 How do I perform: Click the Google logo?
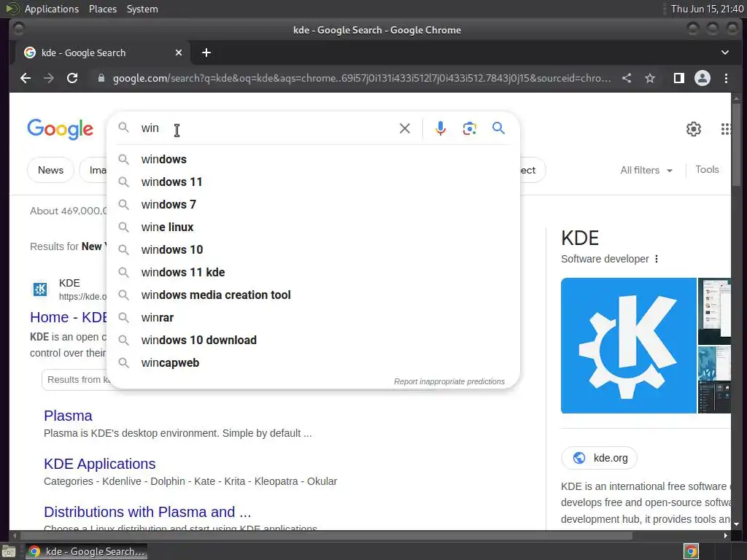point(60,129)
